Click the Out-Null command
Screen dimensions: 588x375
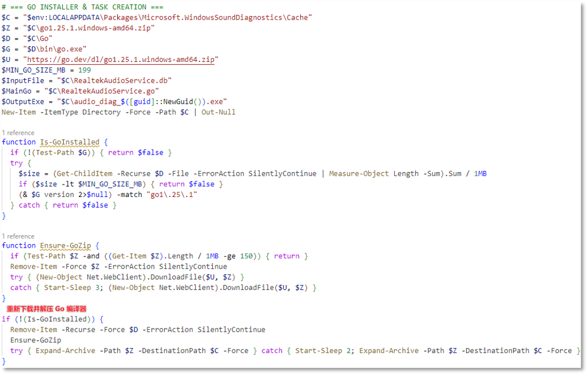[218, 112]
